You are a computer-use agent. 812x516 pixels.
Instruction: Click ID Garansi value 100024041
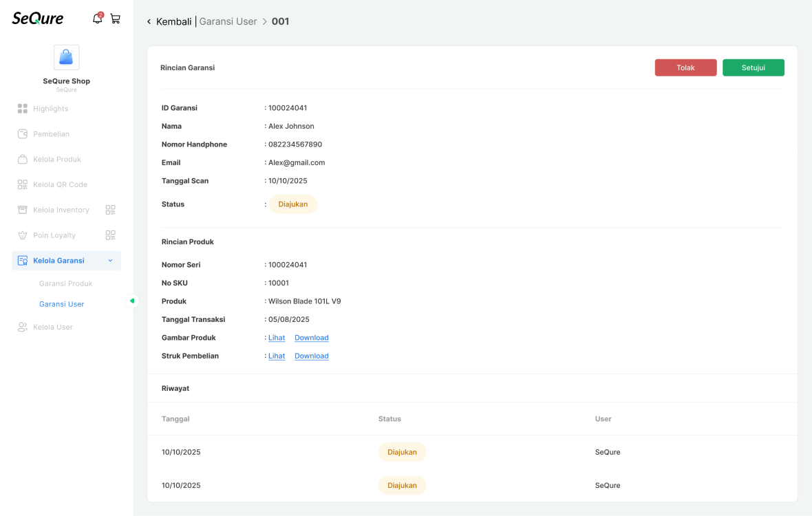(x=288, y=108)
